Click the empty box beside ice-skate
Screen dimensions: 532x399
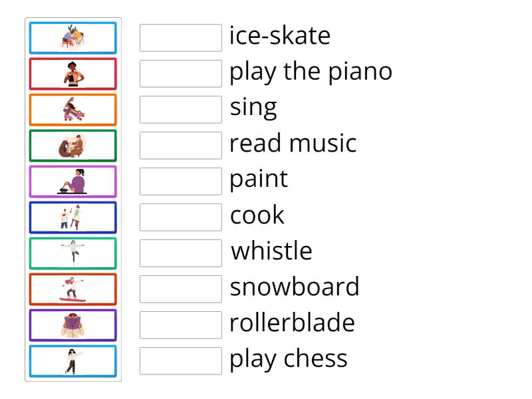tap(181, 38)
